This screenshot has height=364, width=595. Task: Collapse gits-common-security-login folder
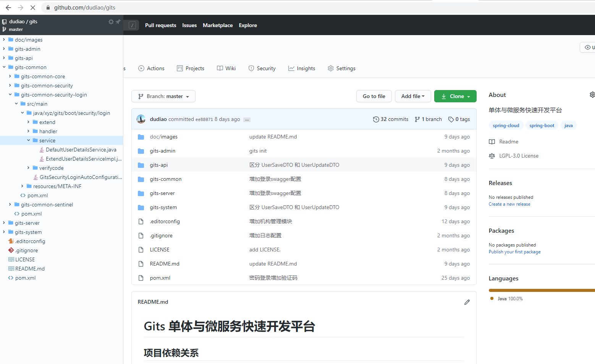tap(10, 95)
